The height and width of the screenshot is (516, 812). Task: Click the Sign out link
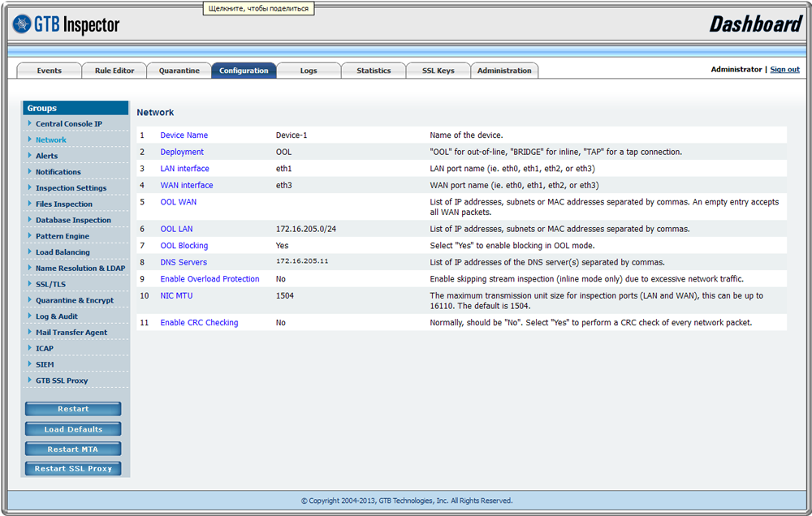[784, 69]
